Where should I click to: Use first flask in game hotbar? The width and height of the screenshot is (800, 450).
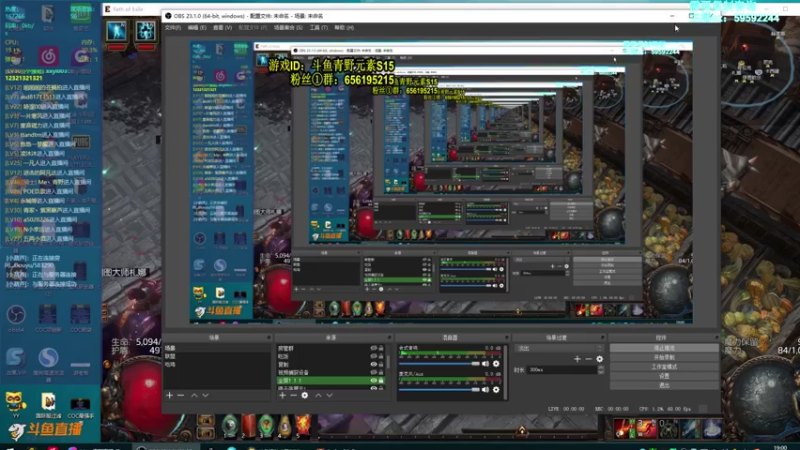tap(230, 426)
